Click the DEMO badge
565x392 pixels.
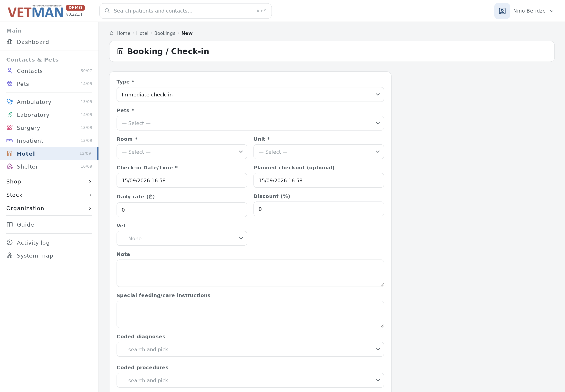[75, 8]
